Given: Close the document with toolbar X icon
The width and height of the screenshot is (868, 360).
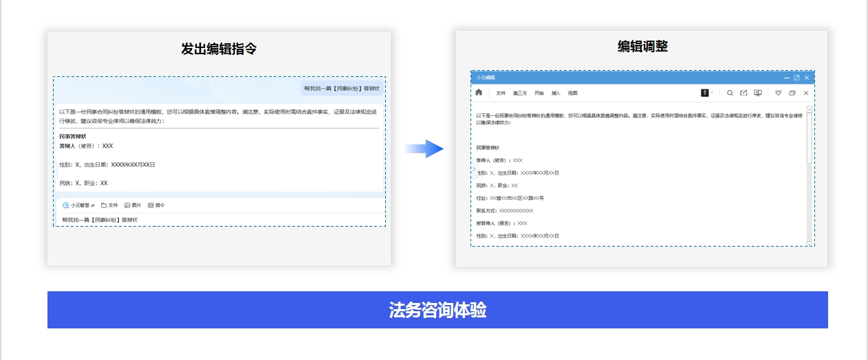Looking at the screenshot, I should [x=806, y=93].
